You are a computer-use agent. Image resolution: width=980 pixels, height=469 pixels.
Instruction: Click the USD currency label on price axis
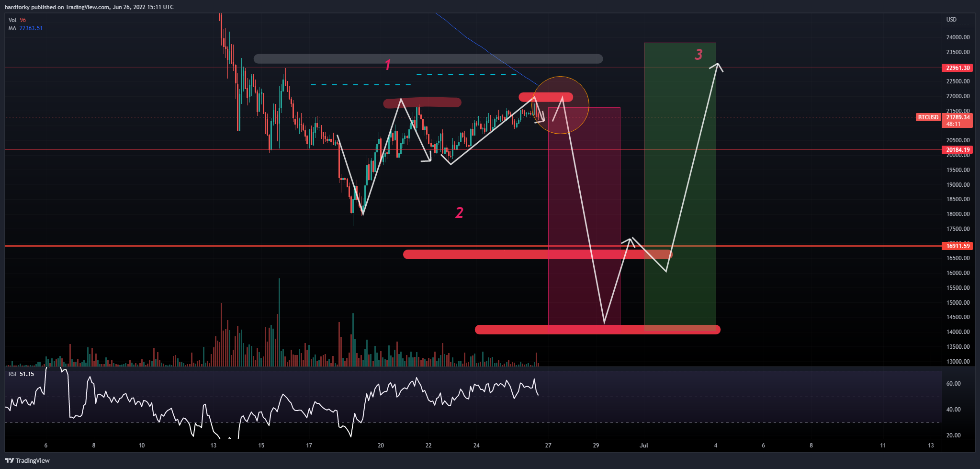point(951,20)
